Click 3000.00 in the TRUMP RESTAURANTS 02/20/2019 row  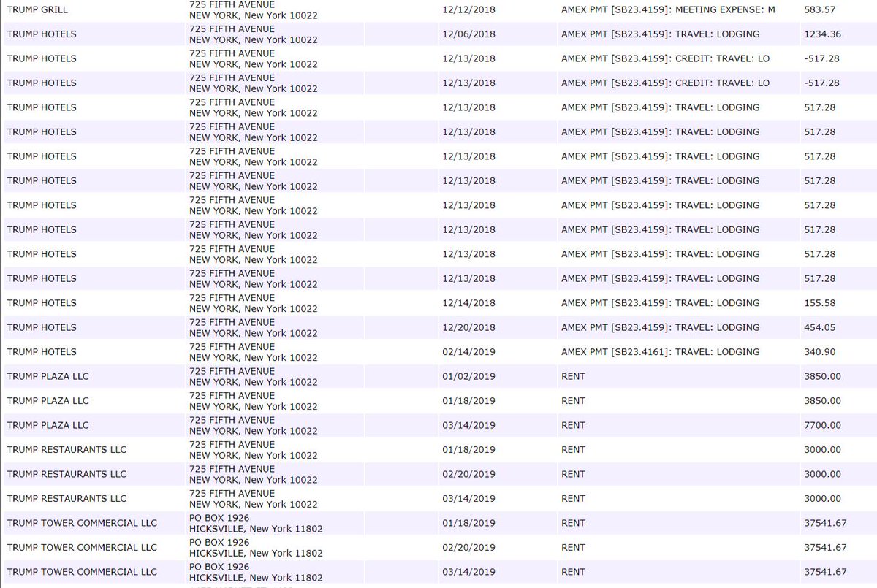pos(822,474)
